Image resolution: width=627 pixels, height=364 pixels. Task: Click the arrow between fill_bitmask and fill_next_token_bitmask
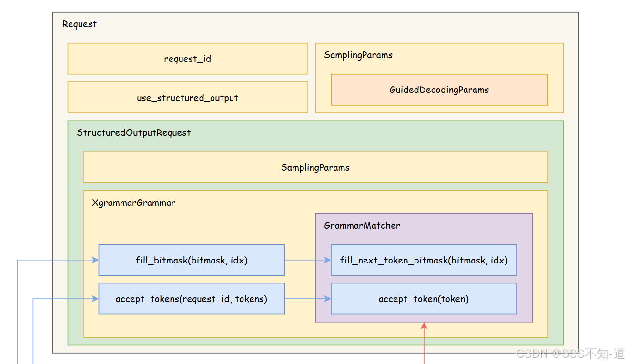tap(308, 260)
